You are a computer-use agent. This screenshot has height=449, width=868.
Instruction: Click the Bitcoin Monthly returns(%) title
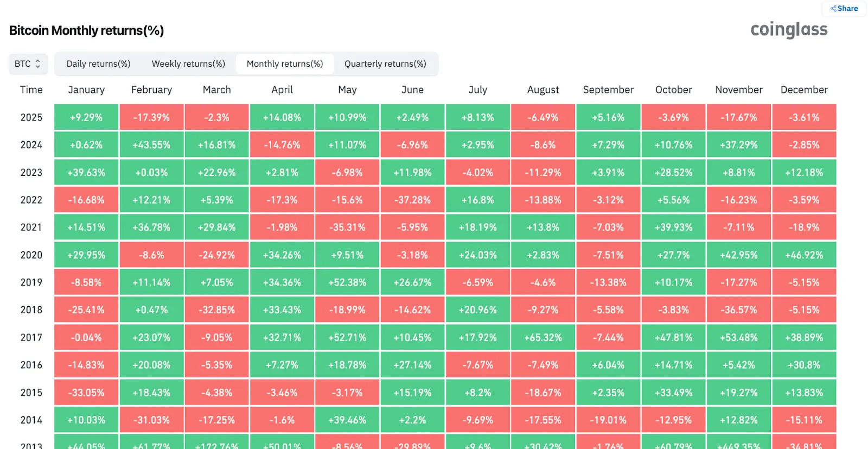click(86, 30)
